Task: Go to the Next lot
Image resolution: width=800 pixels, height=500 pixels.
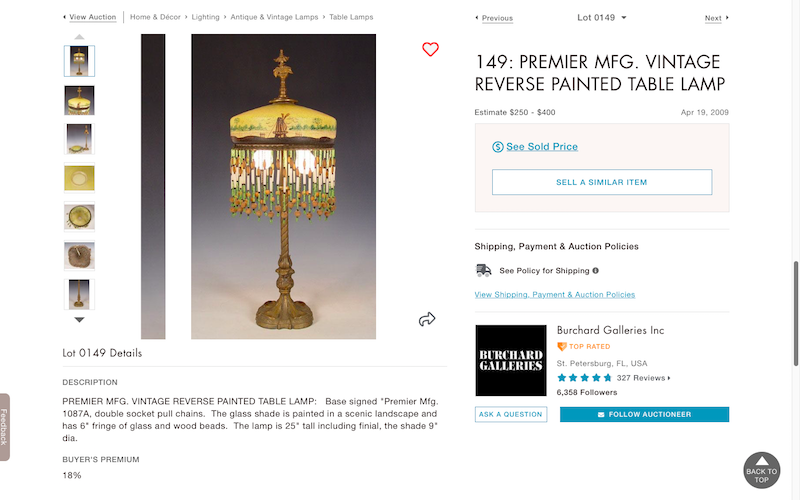Action: pyautogui.click(x=716, y=18)
